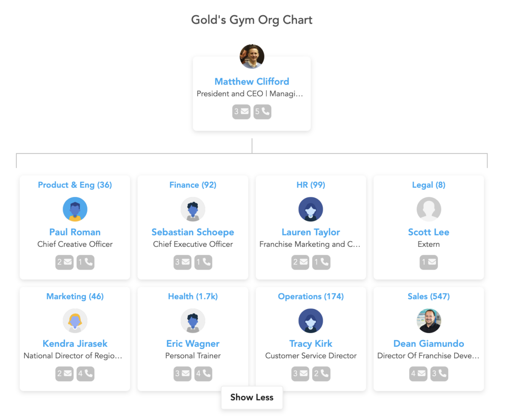Viewport: 507px width, 420px height.
Task: Collapse the chart with Show Less
Action: coord(252,397)
